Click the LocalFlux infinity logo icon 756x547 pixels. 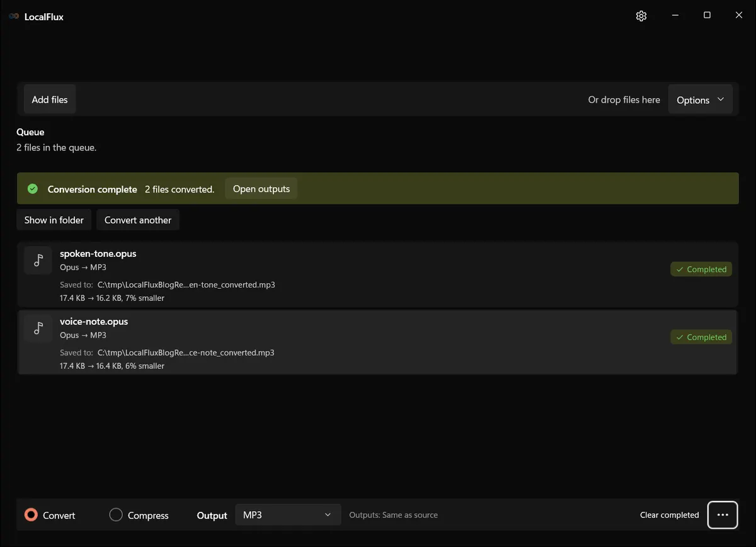coord(14,17)
